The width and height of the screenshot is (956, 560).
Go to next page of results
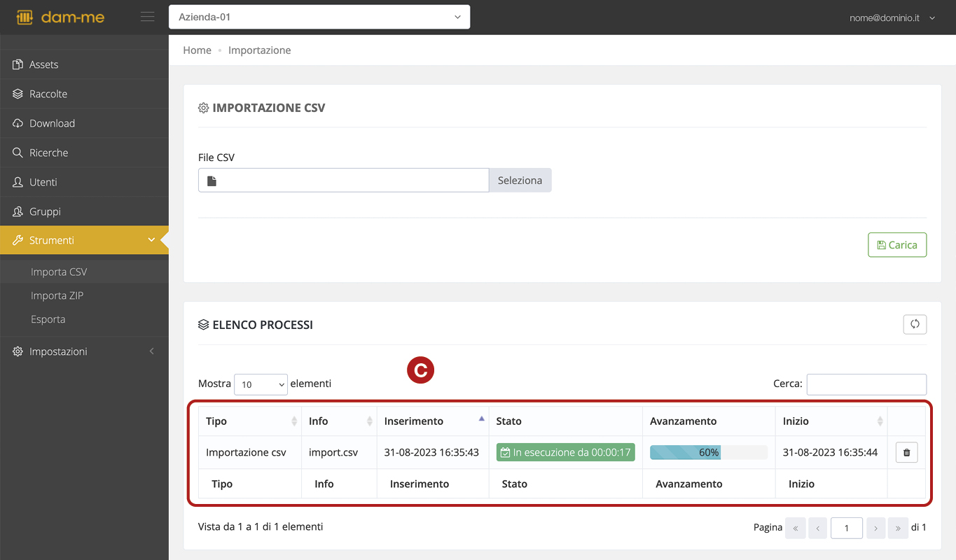(876, 528)
